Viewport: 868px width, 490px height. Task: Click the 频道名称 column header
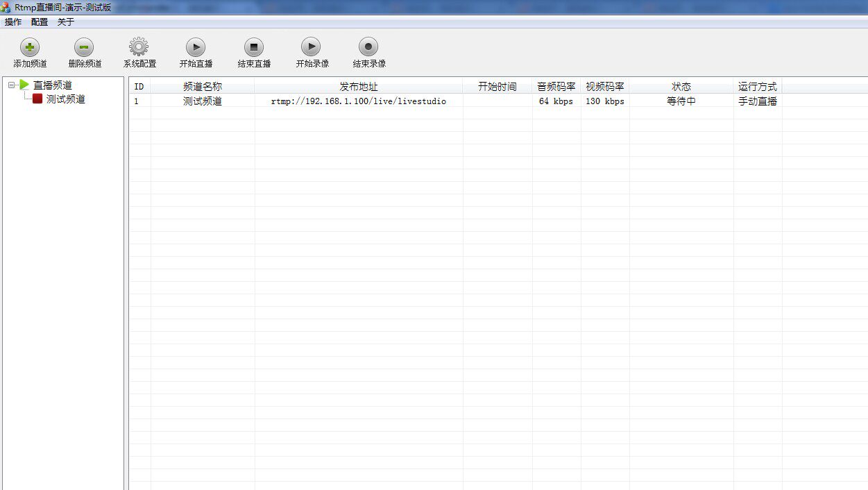(x=203, y=87)
